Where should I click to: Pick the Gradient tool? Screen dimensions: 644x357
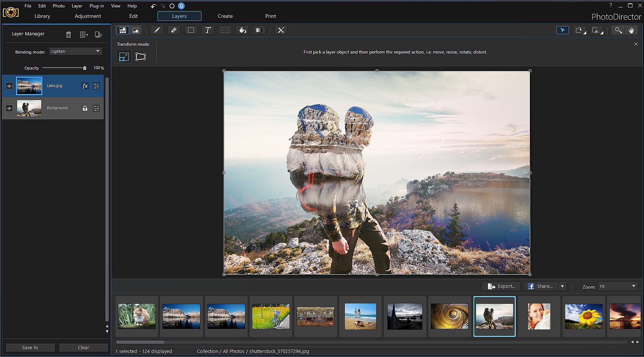pyautogui.click(x=259, y=30)
